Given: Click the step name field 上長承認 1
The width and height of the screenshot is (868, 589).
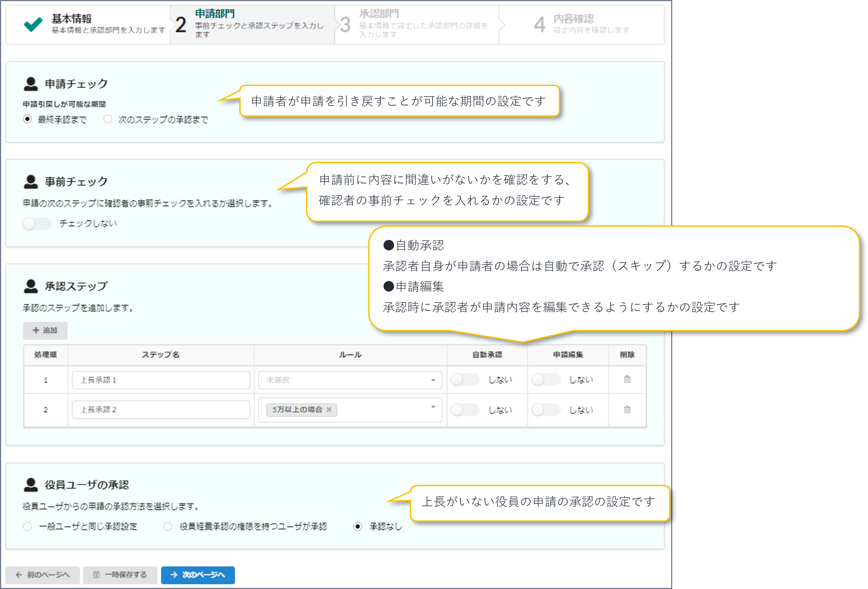Looking at the screenshot, I should point(161,380).
